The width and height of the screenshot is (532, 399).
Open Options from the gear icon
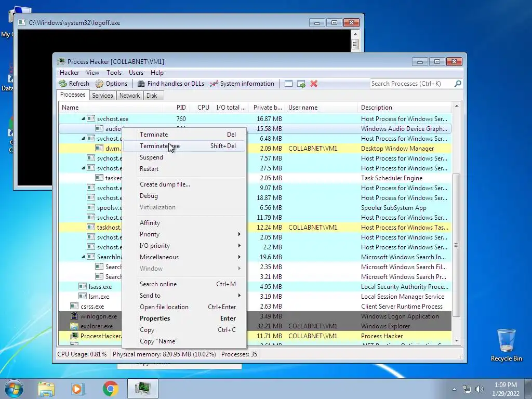99,84
